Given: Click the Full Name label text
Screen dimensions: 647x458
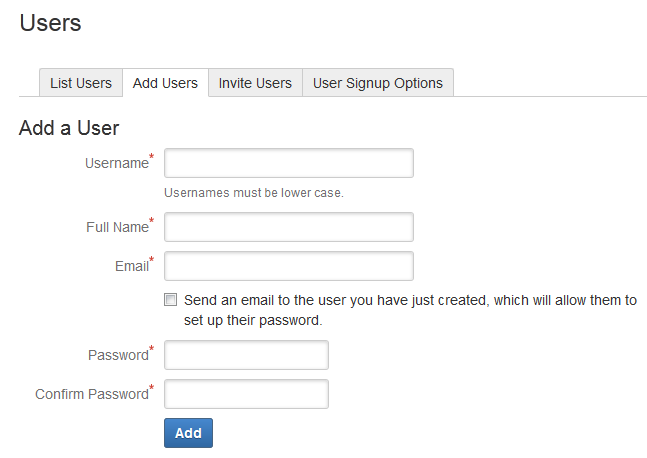Looking at the screenshot, I should [x=116, y=228].
